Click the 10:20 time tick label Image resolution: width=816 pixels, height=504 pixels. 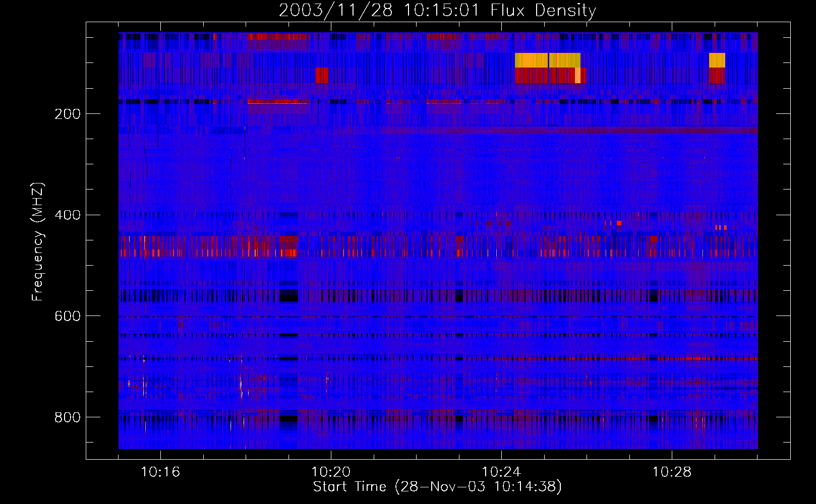pos(331,472)
